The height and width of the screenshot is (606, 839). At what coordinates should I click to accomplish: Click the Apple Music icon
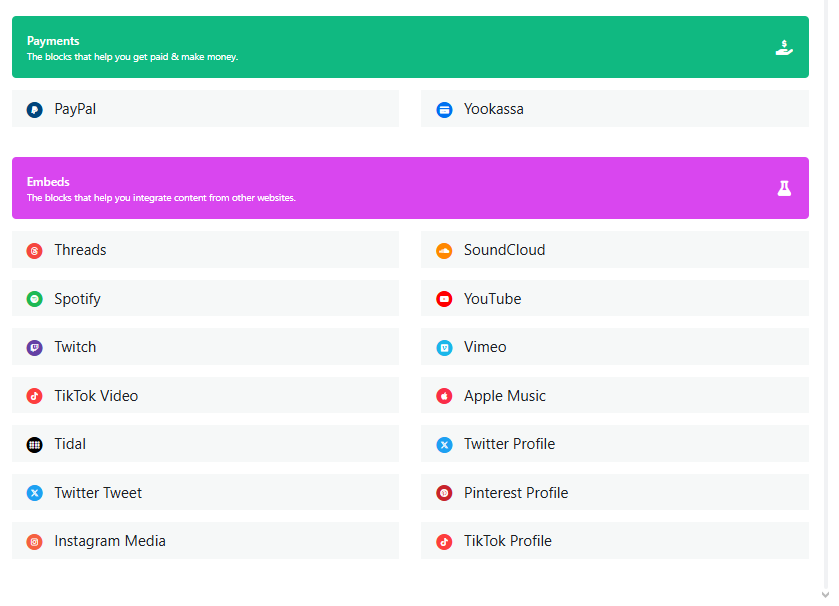tap(444, 396)
